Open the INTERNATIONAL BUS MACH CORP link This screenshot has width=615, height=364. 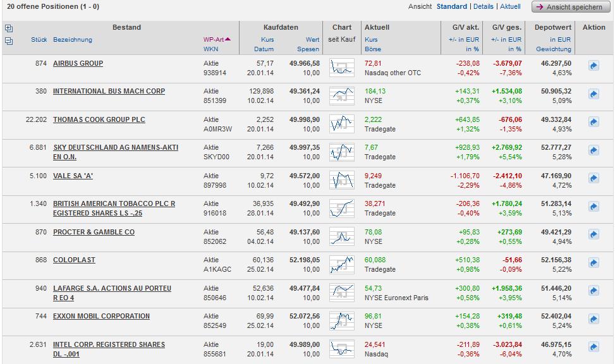click(109, 92)
